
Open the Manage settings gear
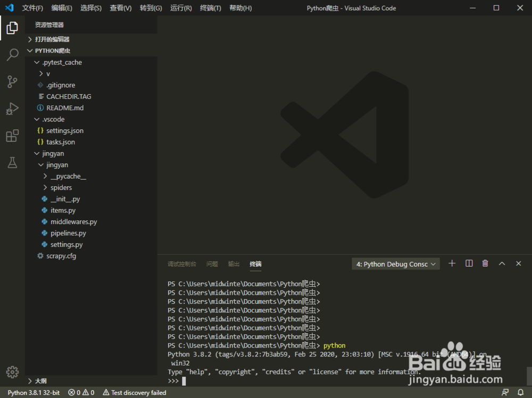click(x=12, y=372)
